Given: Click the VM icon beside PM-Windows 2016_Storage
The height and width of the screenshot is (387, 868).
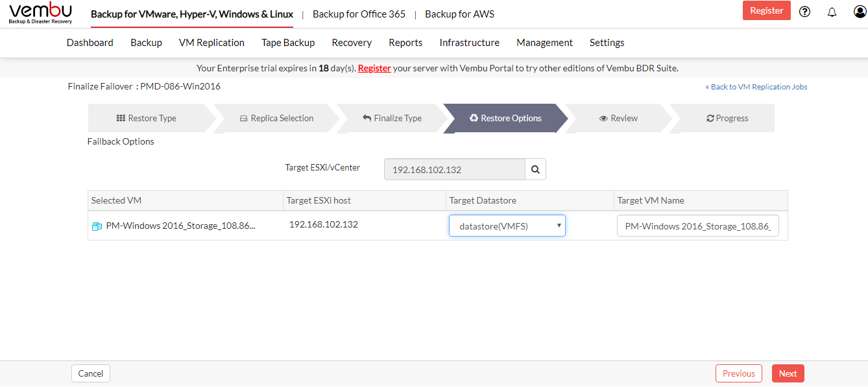Looking at the screenshot, I should pyautogui.click(x=97, y=226).
